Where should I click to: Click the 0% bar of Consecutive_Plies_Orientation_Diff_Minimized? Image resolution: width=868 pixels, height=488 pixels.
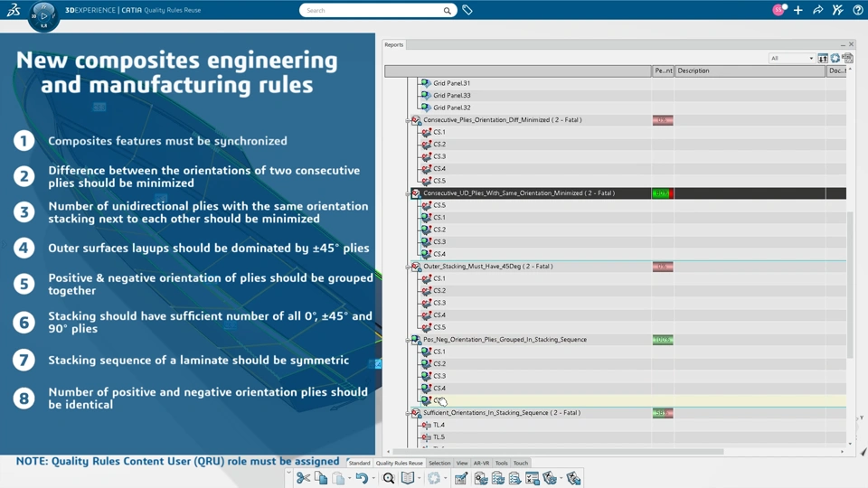(663, 120)
